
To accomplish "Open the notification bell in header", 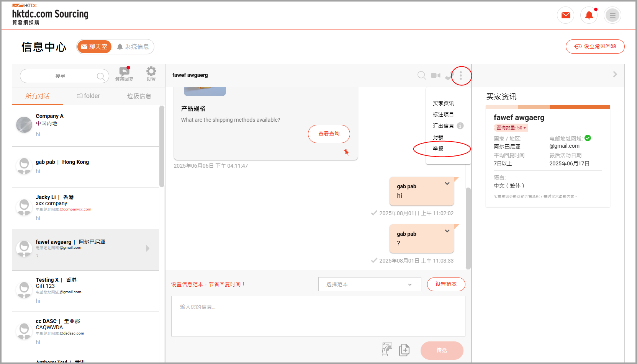I will [589, 15].
